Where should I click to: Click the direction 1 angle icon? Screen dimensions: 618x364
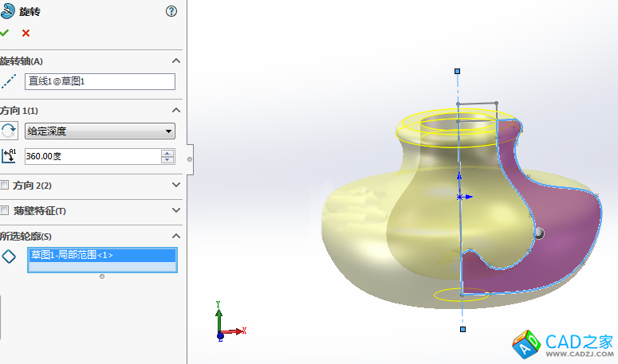pos(9,157)
